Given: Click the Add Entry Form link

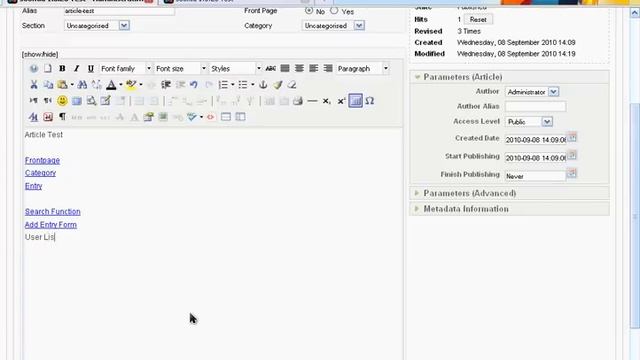Looking at the screenshot, I should click(x=51, y=224).
